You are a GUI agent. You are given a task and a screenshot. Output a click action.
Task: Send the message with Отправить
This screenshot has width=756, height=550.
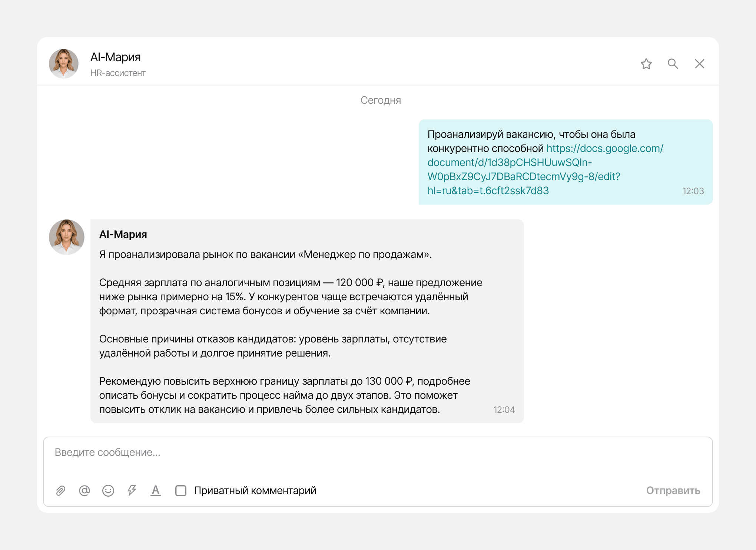click(673, 491)
